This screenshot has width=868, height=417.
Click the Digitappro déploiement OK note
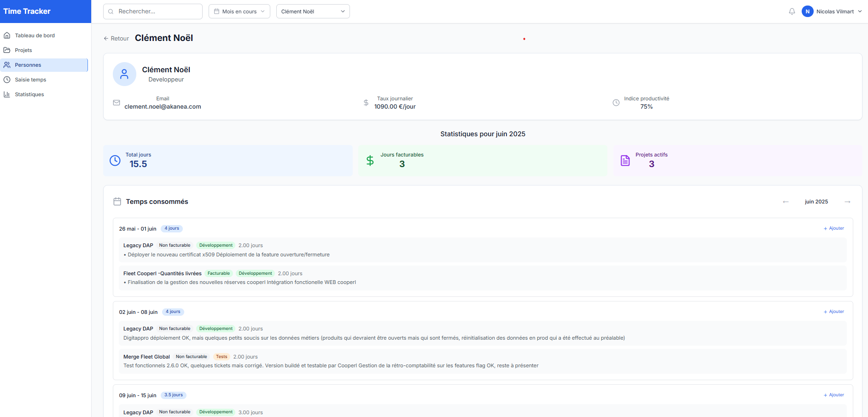(374, 338)
